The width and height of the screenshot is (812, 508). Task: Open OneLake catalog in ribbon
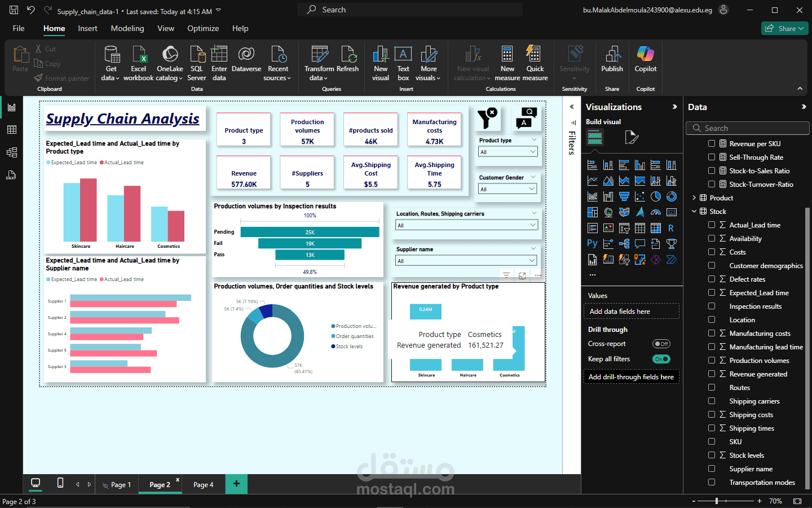[170, 63]
